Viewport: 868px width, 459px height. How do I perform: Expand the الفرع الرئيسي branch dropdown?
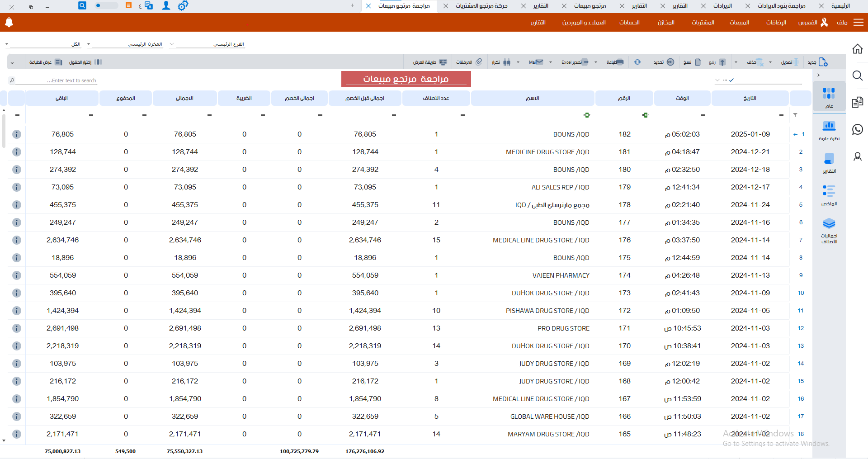pyautogui.click(x=172, y=44)
